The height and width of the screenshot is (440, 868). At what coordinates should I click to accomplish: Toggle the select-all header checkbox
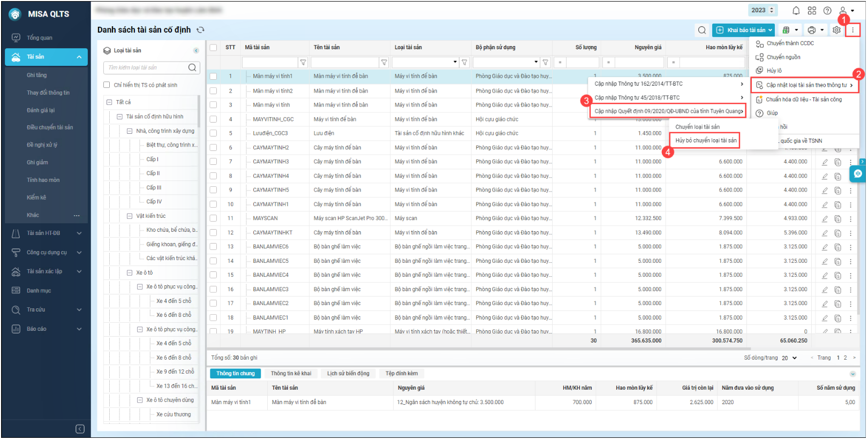(x=213, y=48)
